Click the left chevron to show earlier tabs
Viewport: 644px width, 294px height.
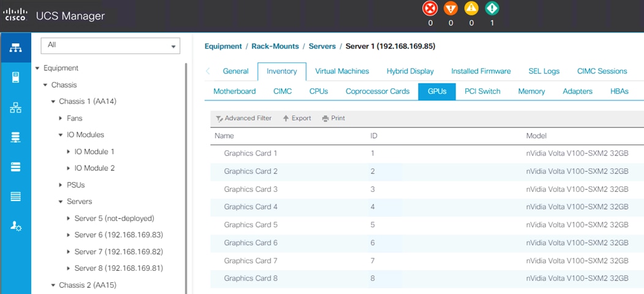tap(208, 71)
